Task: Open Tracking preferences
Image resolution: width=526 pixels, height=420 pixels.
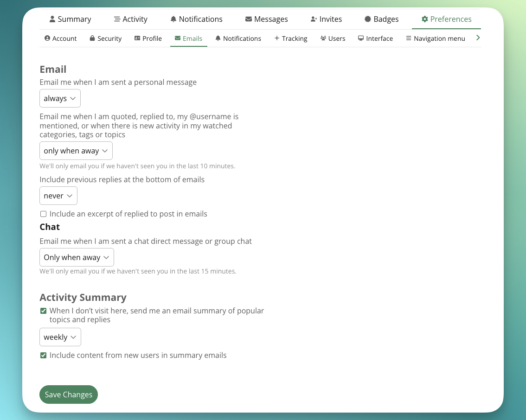Action: coord(290,38)
